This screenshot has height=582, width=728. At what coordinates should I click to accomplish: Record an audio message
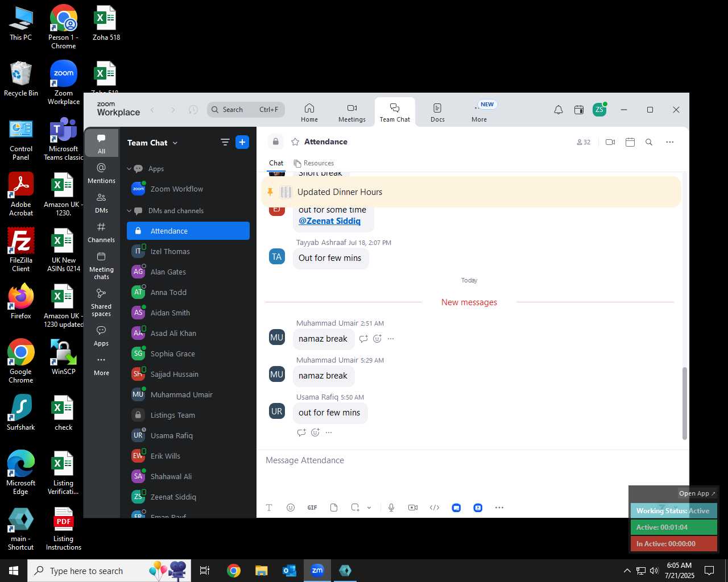point(391,508)
